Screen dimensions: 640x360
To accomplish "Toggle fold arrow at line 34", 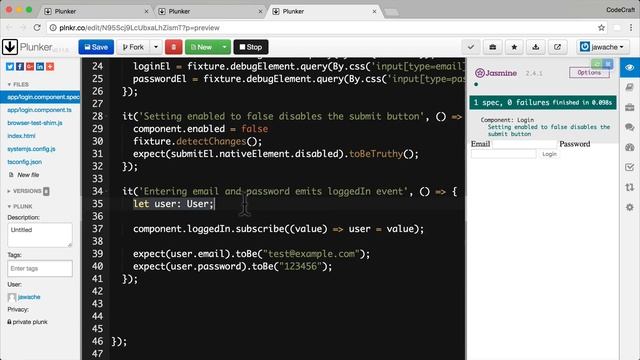I will click(107, 191).
